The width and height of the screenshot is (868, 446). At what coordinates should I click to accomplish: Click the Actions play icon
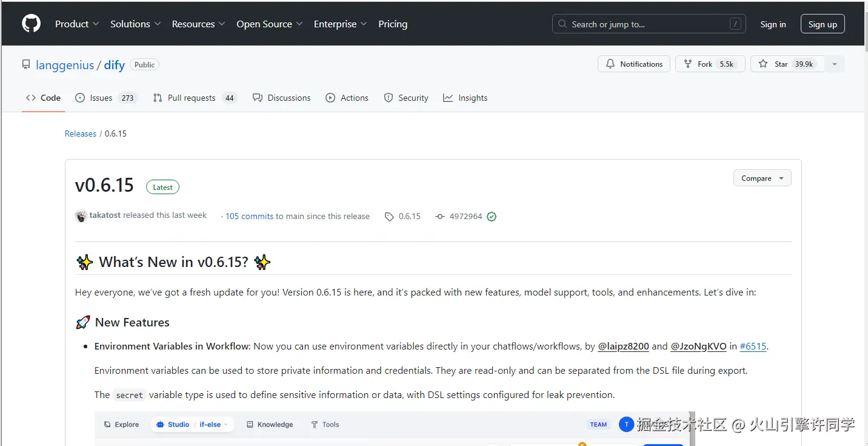click(330, 98)
